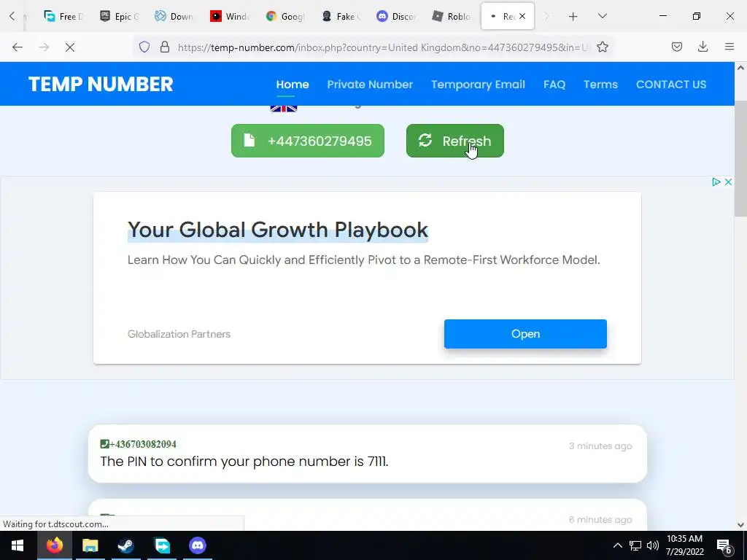747x560 pixels.
Task: Click the Globalization Partners advertiser text
Action: coord(179,334)
